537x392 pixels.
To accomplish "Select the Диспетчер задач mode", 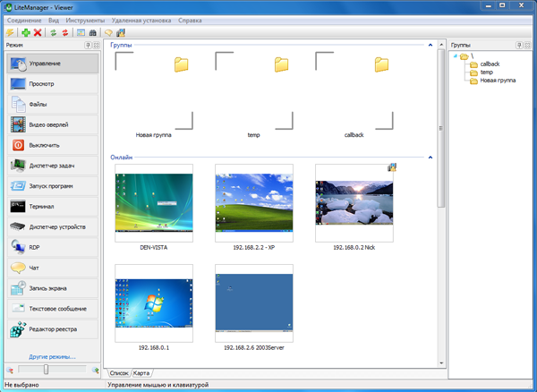I will 53,166.
